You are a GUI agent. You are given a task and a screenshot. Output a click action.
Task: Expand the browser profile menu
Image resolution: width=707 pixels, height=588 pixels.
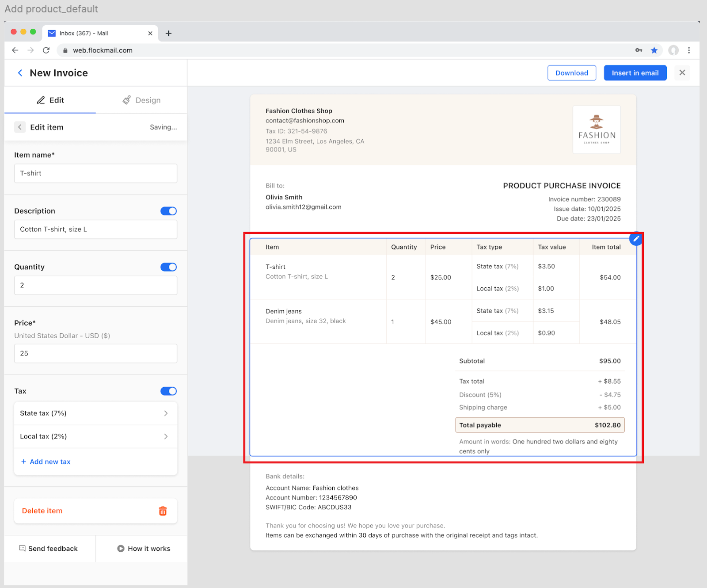pos(673,50)
